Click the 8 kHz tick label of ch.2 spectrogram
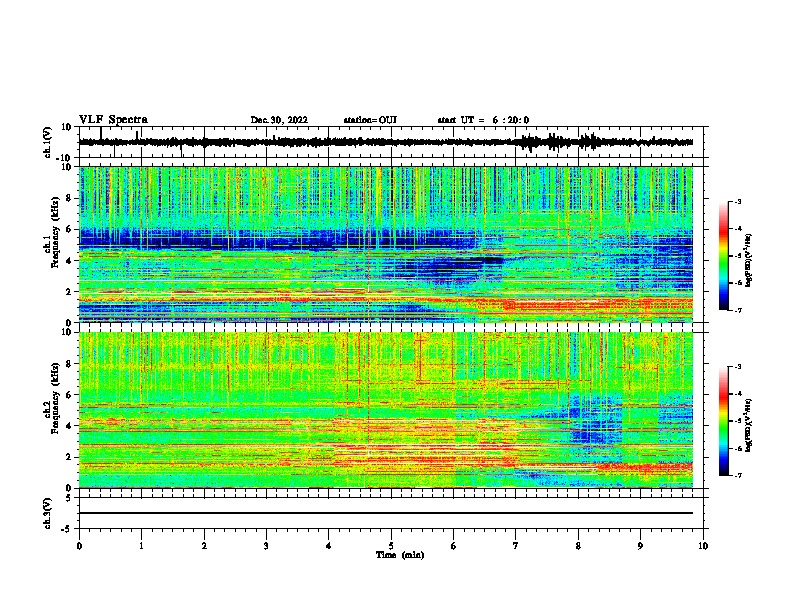 pyautogui.click(x=70, y=364)
